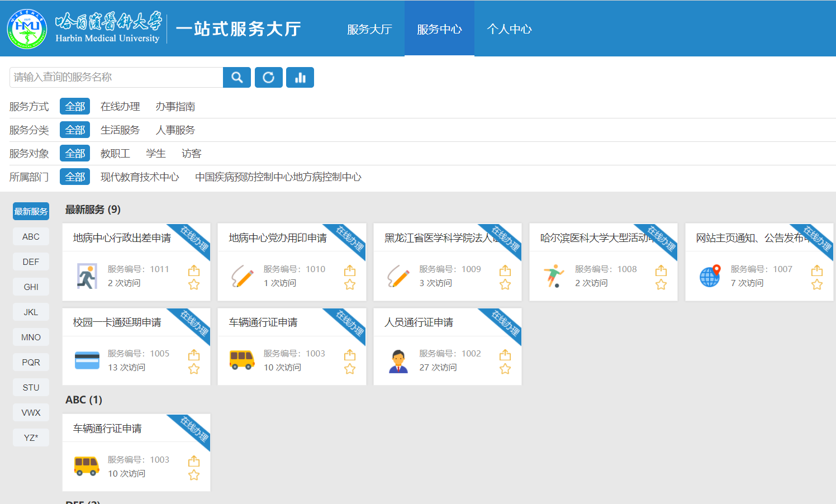Screen dimensions: 836x504
Task: Open the 服务大厅 navigation tab
Action: [x=369, y=29]
